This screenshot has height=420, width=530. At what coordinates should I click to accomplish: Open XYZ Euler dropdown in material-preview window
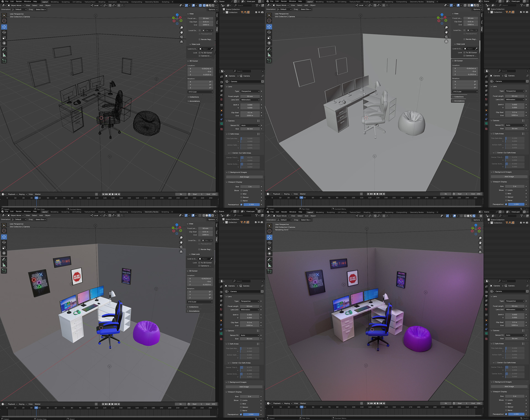[x=200, y=302]
